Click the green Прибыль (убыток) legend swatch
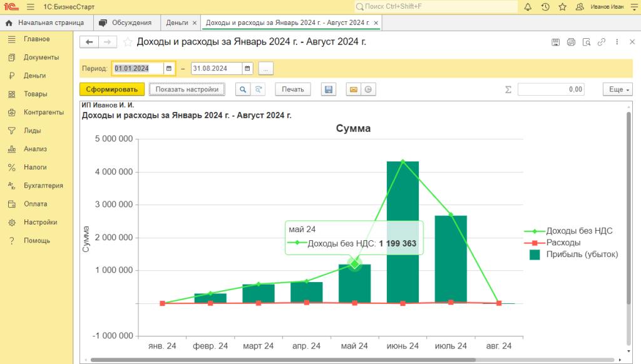This screenshot has width=641, height=364. pos(535,255)
